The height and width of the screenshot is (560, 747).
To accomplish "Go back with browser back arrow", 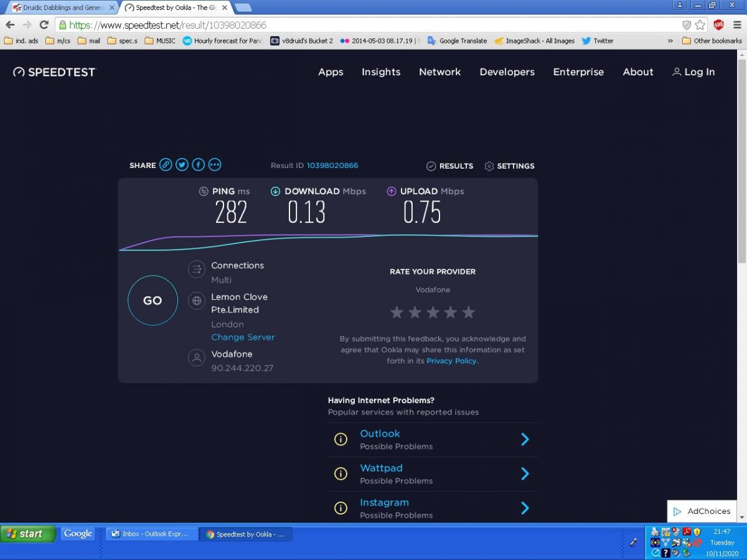I will 10,25.
